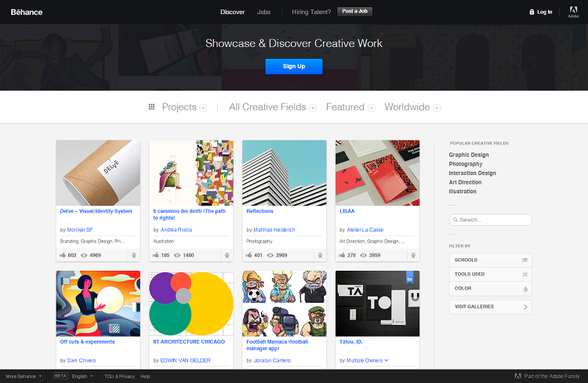The height and width of the screenshot is (383, 588).
Task: Open the English language selector
Action: coord(82,376)
